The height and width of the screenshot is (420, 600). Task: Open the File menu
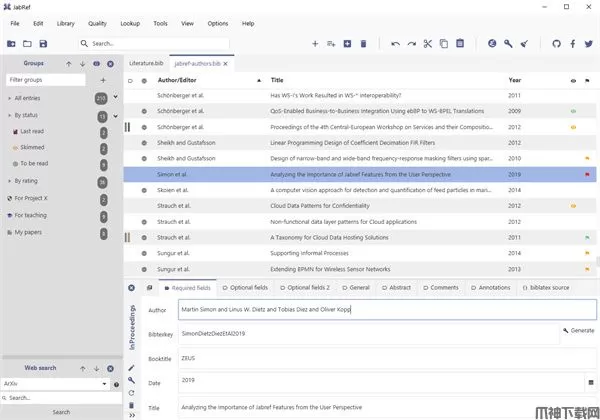pyautogui.click(x=15, y=23)
